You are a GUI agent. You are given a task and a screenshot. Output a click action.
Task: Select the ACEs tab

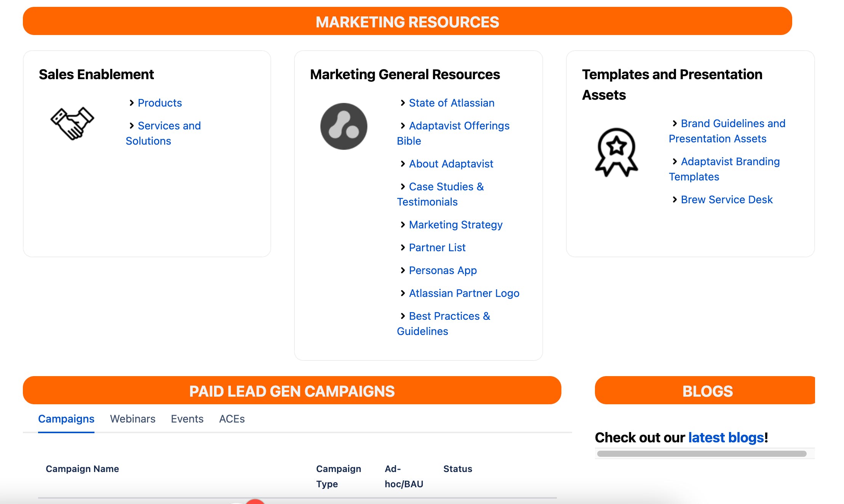click(x=232, y=419)
